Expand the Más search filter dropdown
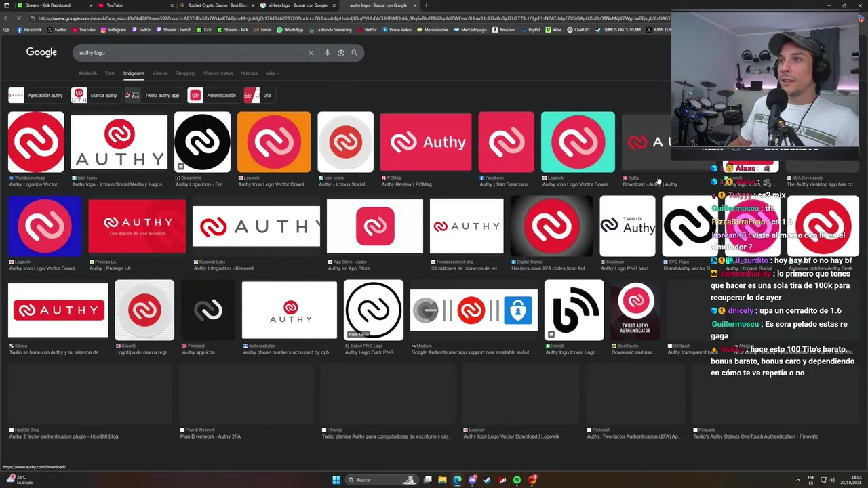The width and height of the screenshot is (868, 488). click(x=272, y=73)
